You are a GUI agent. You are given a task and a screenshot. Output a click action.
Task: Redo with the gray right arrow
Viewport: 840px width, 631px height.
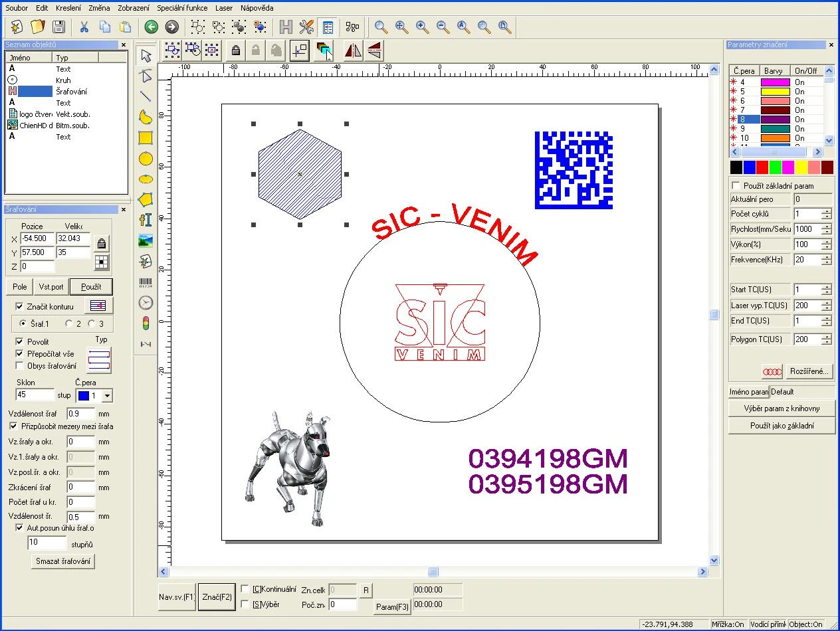(x=171, y=27)
